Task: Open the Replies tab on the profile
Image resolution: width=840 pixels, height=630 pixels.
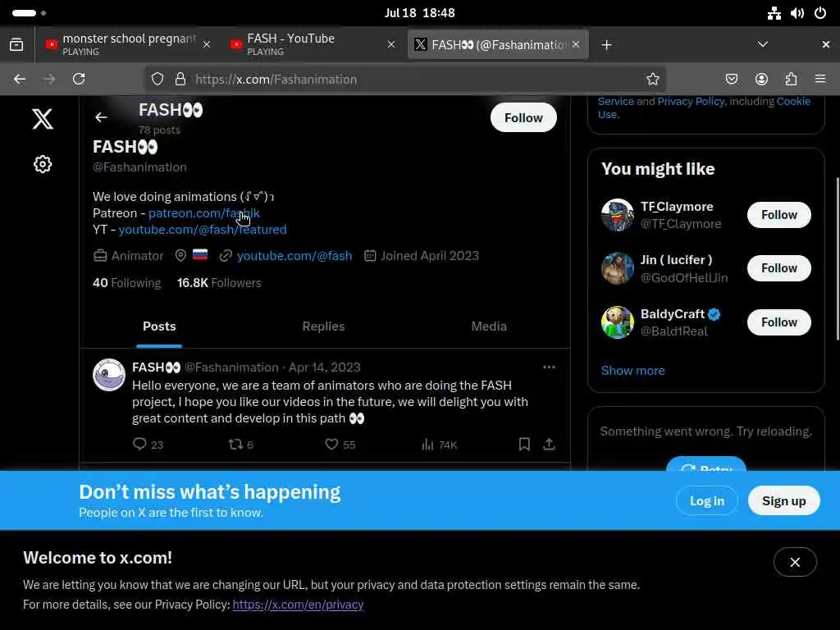Action: click(323, 326)
